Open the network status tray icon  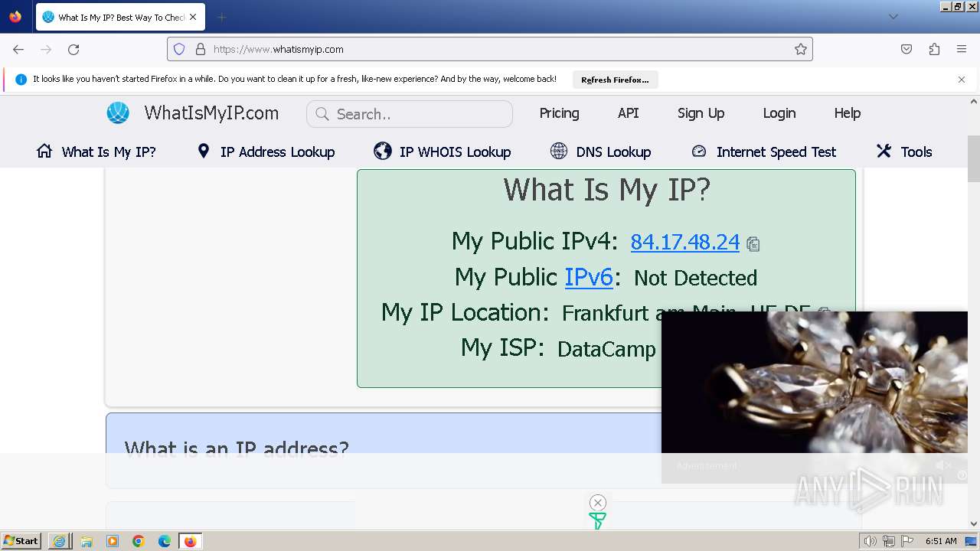889,541
